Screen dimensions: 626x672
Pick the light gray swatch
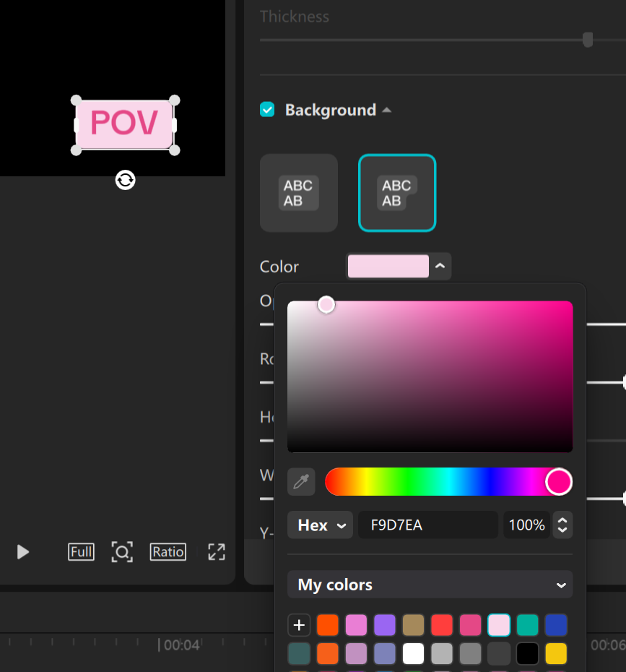tap(441, 653)
